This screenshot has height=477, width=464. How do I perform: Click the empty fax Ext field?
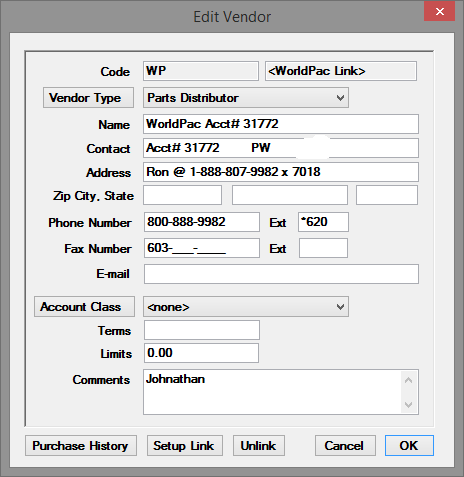click(323, 248)
